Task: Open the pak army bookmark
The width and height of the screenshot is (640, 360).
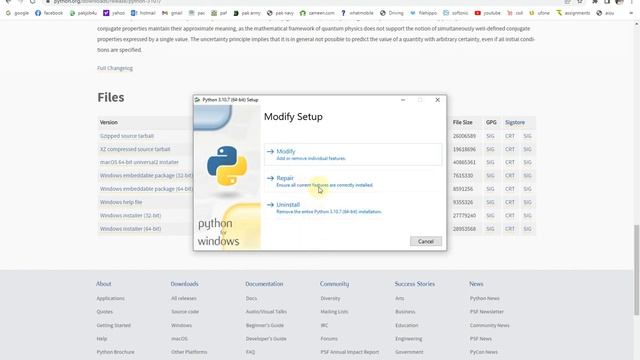Action: [x=247, y=13]
